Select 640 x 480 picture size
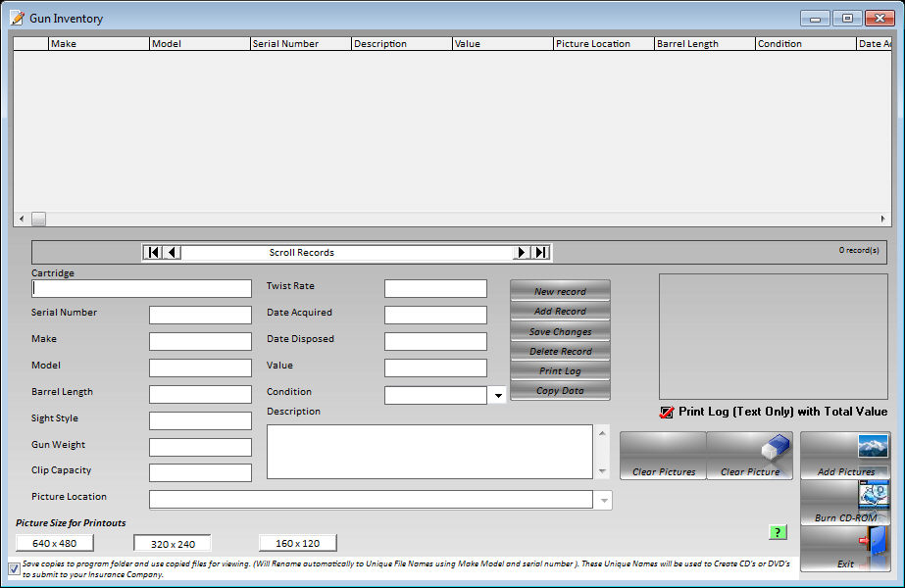 54,543
